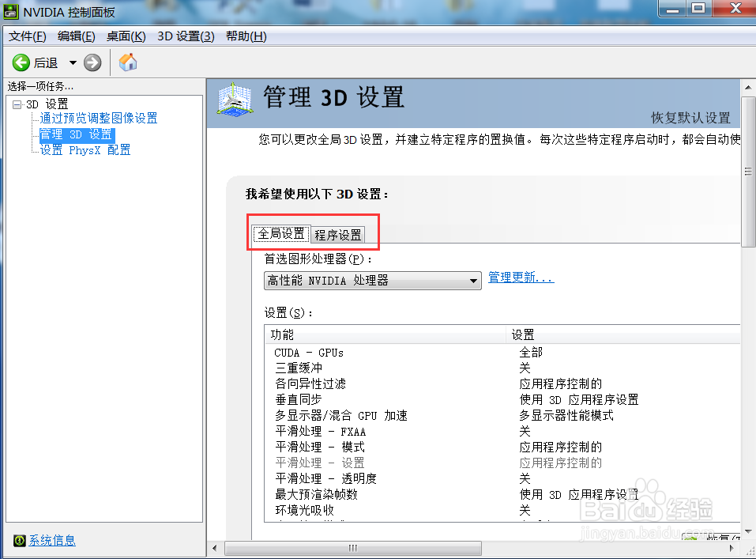Click the 后退 button label
756x559 pixels.
pos(46,62)
